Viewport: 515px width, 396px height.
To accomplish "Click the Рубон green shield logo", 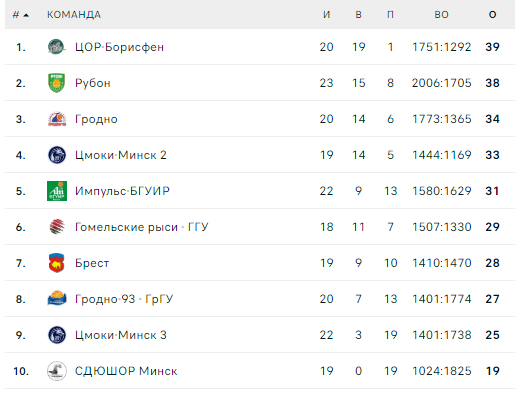I will [x=56, y=83].
